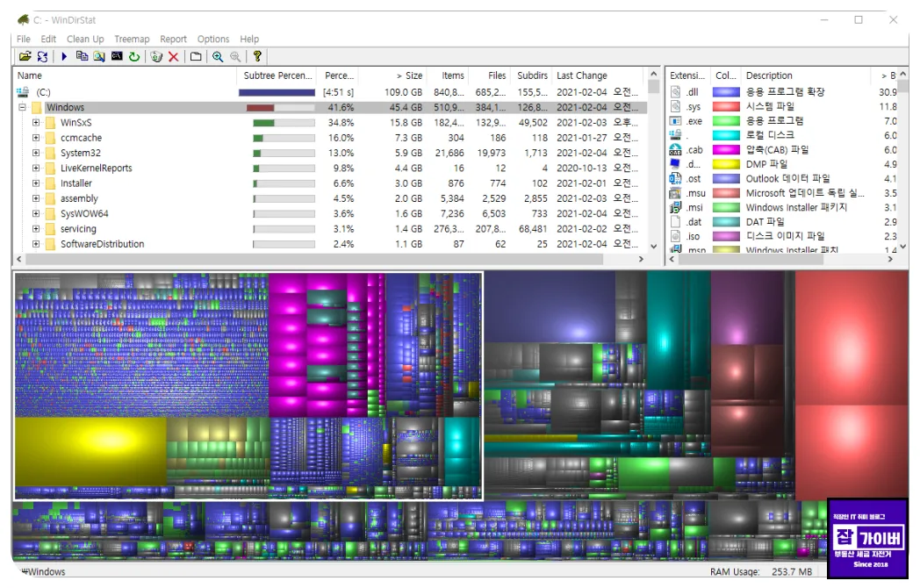920x588 pixels.
Task: Click the Refresh All toolbar icon
Action: 42,56
